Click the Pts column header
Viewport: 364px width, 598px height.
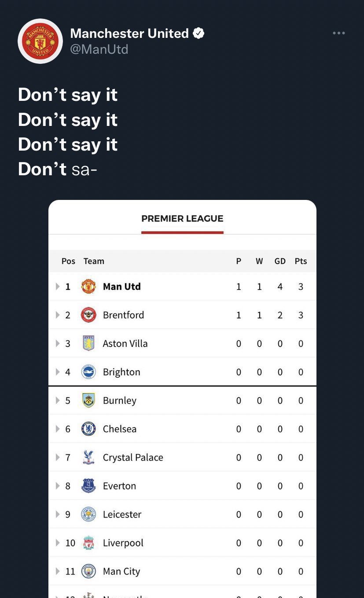coord(301,261)
